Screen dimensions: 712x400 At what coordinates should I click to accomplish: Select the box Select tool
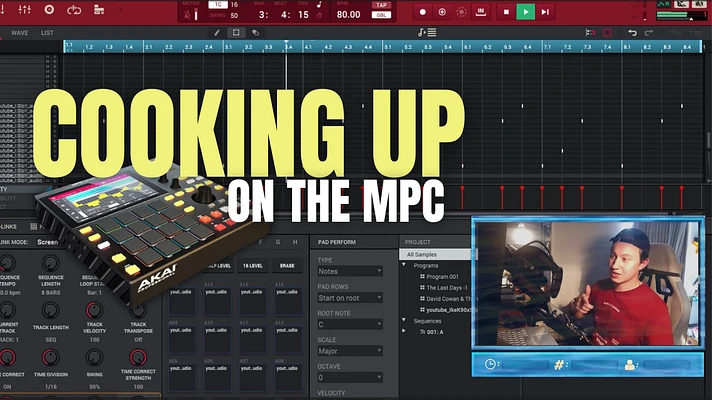(x=236, y=33)
